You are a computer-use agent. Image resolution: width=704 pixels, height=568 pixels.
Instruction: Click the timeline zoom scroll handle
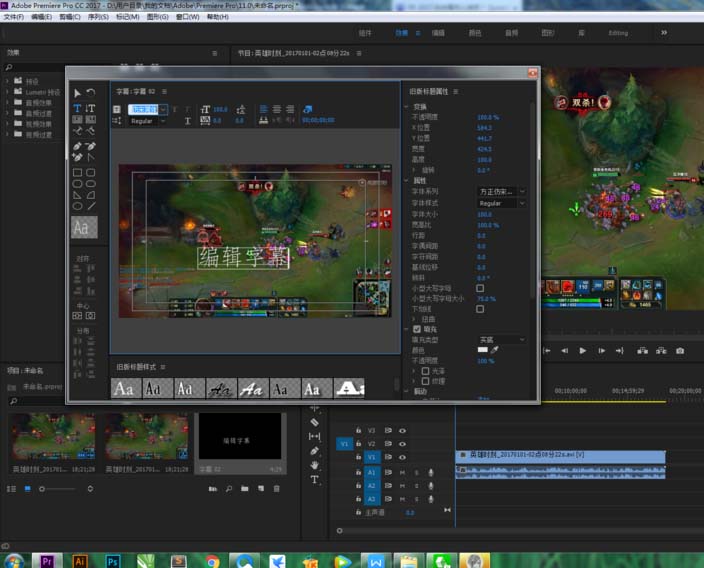[x=339, y=531]
